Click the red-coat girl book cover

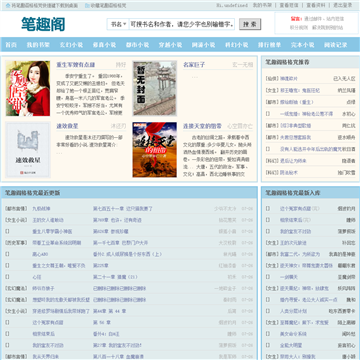click(28, 88)
